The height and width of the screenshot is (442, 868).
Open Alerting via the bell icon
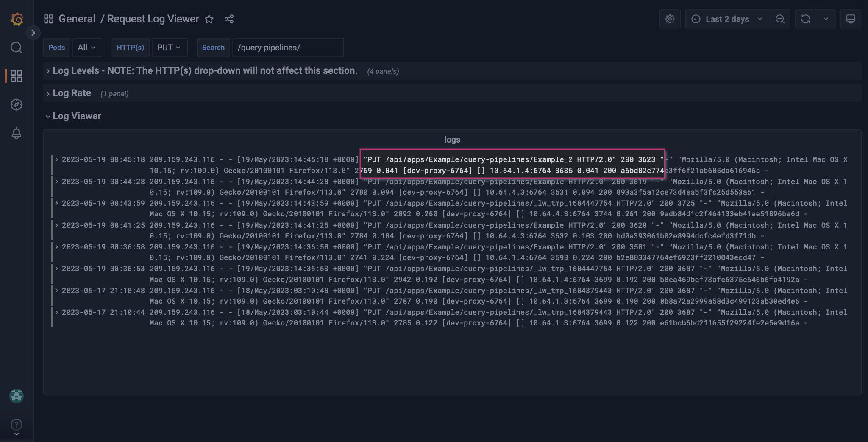(x=17, y=134)
